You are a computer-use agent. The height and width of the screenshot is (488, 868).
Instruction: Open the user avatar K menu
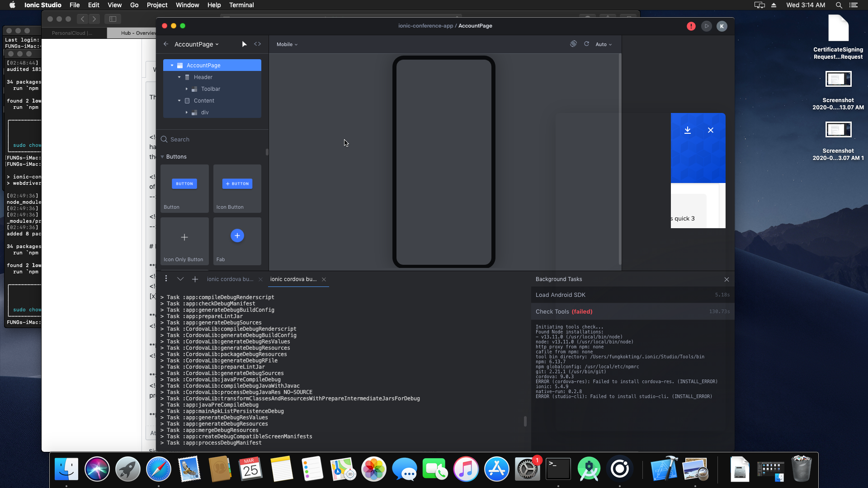[x=722, y=26]
